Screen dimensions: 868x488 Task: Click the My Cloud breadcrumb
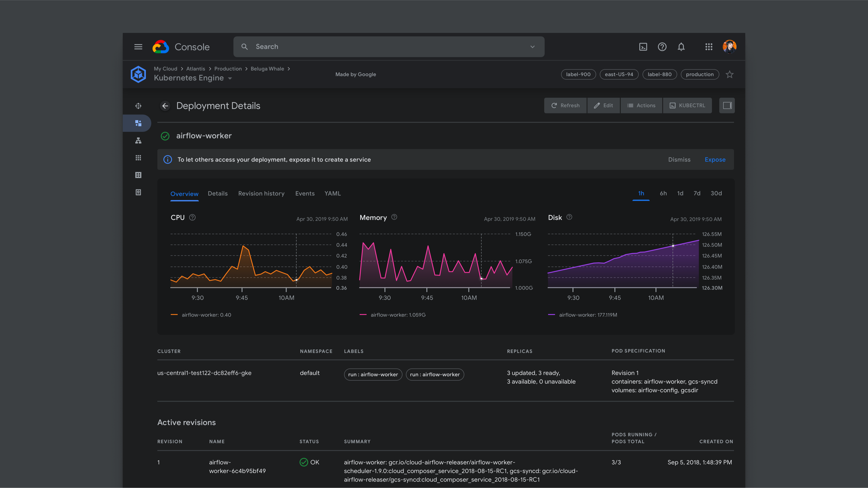pos(165,69)
